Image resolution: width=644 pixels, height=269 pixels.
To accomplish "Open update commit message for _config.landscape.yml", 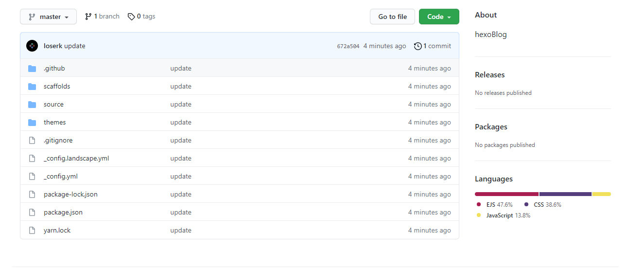I will [181, 159].
